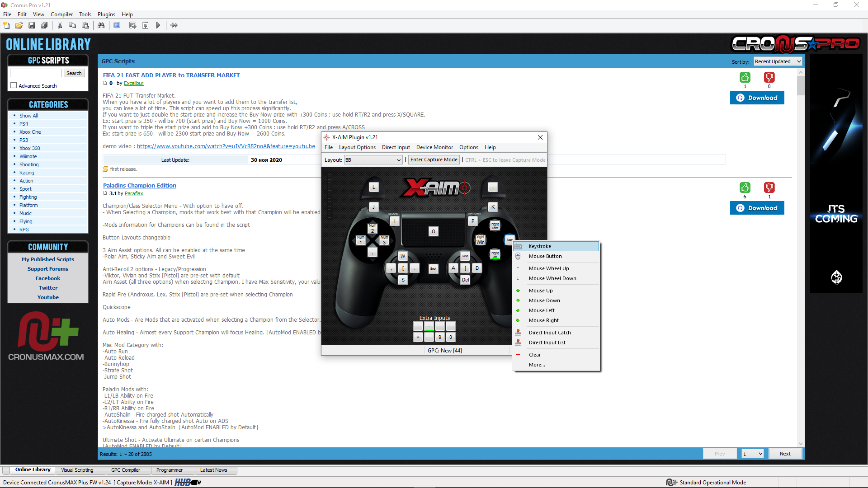Click the X-AIM Plugin help menu
The image size is (868, 488).
pyautogui.click(x=490, y=147)
